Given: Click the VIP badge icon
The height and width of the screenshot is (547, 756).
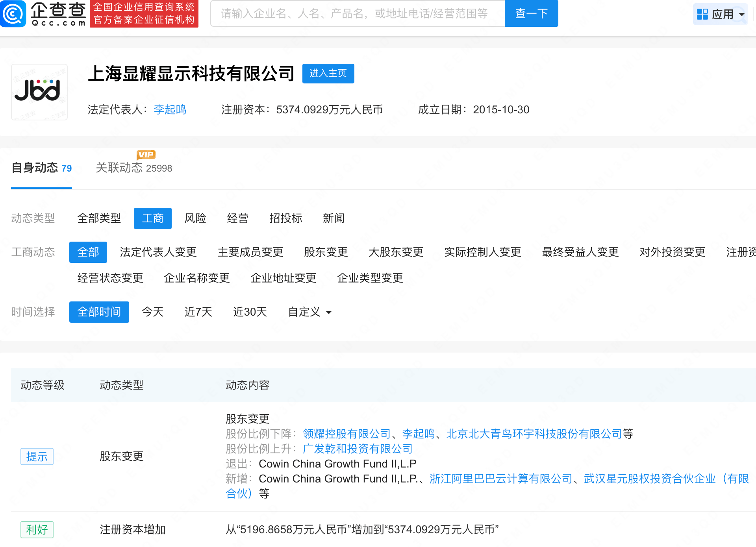Looking at the screenshot, I should (x=146, y=155).
